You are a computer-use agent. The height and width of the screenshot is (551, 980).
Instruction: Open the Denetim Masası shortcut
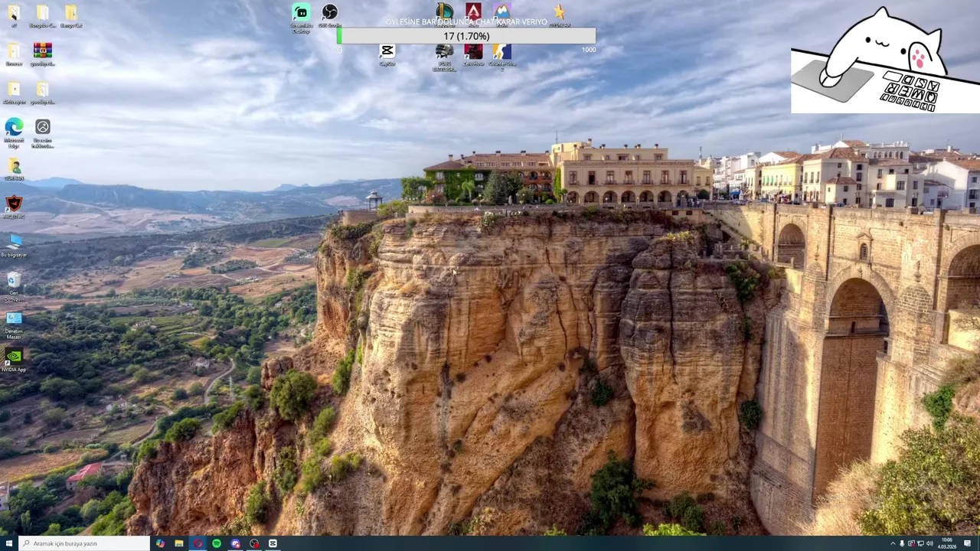14,324
